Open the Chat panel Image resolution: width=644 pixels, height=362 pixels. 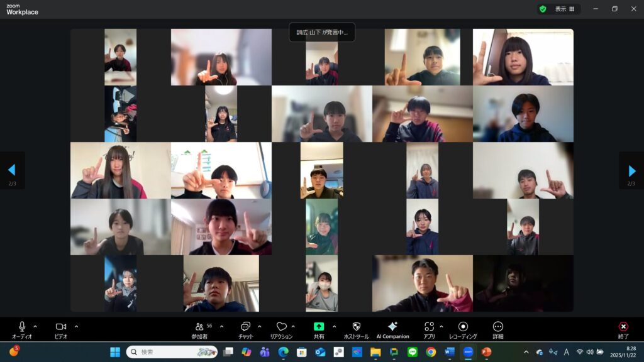coord(245,327)
